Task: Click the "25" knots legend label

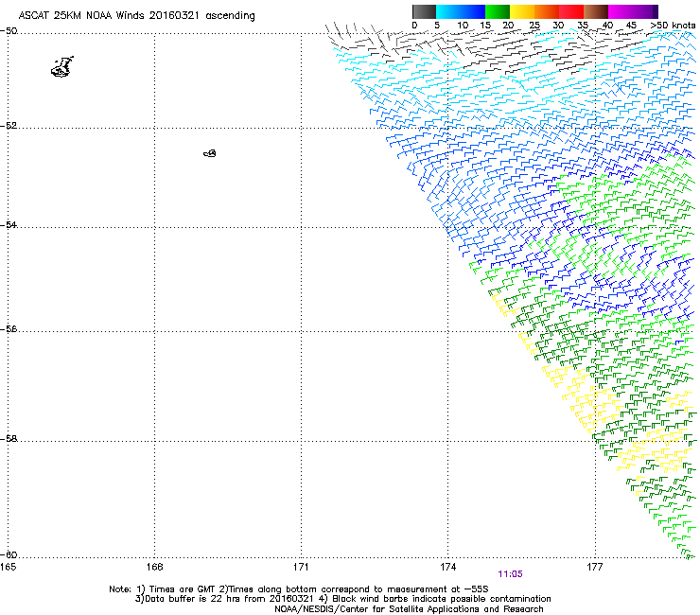Action: click(534, 25)
